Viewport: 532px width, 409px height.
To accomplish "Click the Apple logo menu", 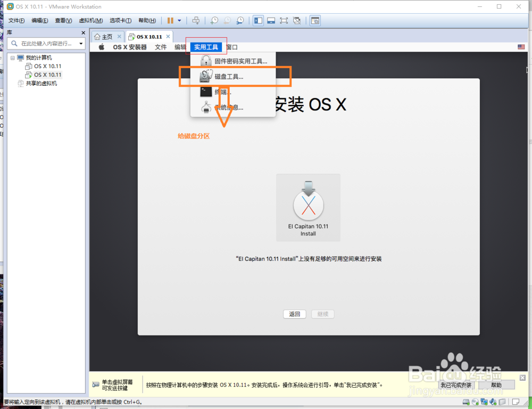I will pos(102,47).
